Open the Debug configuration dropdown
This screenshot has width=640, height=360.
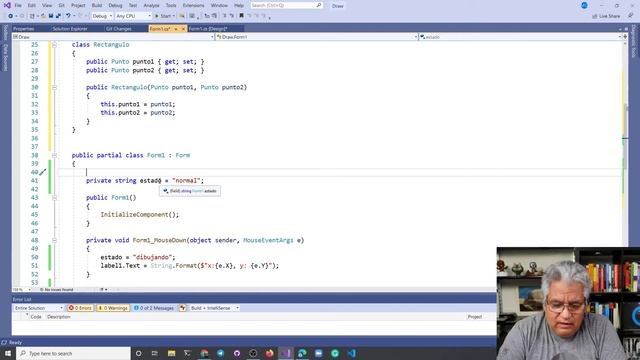click(102, 16)
